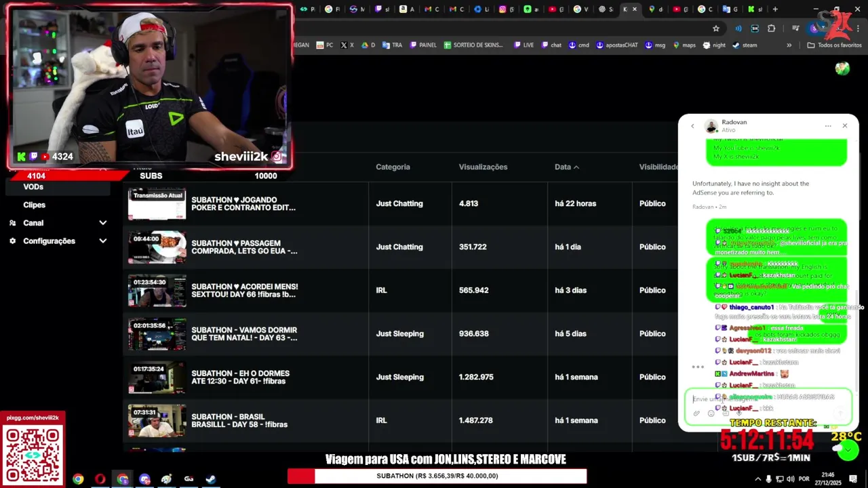Open Opera browser in taskbar
This screenshot has width=868, height=488.
100,479
